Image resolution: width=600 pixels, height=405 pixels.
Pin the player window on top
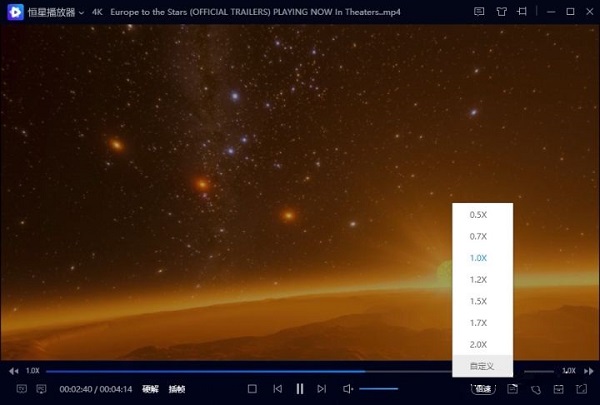click(523, 12)
